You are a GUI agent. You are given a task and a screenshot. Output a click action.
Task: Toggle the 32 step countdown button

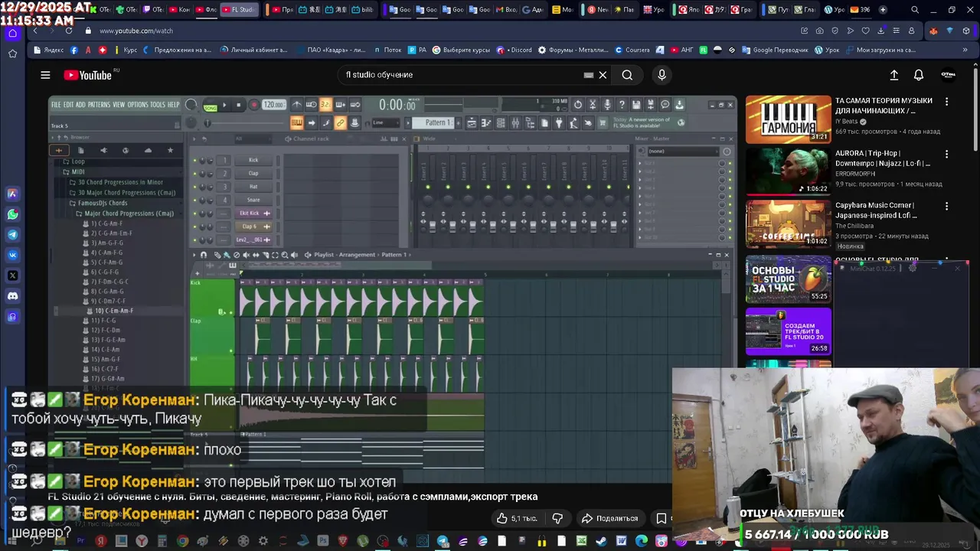click(x=325, y=104)
